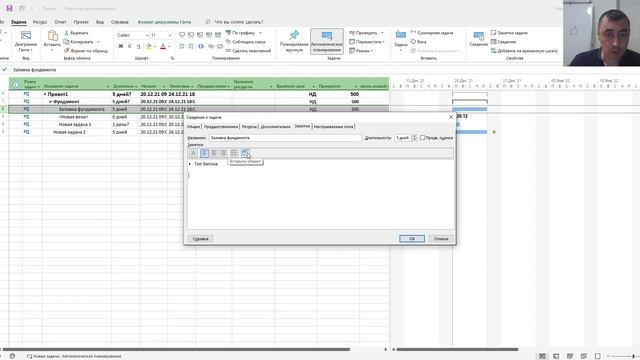
Task: Toggle Bold (Ж) in ribbon font group
Action: (120, 47)
